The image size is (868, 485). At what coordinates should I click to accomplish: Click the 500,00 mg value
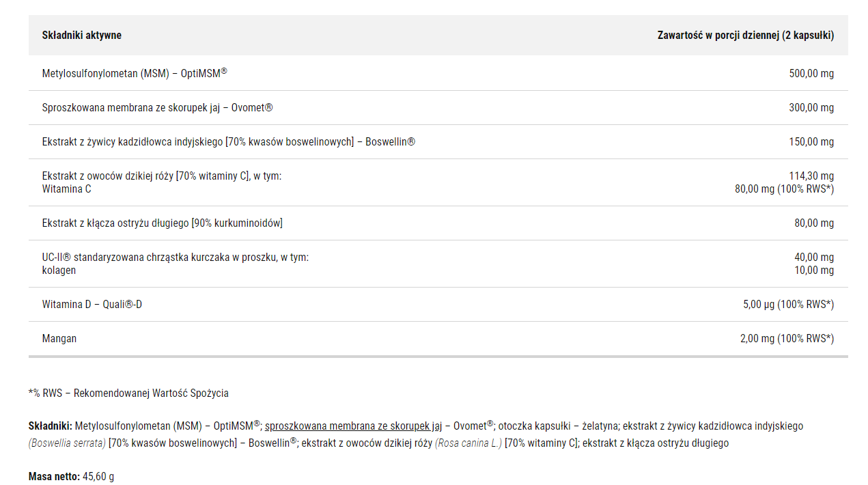(811, 74)
